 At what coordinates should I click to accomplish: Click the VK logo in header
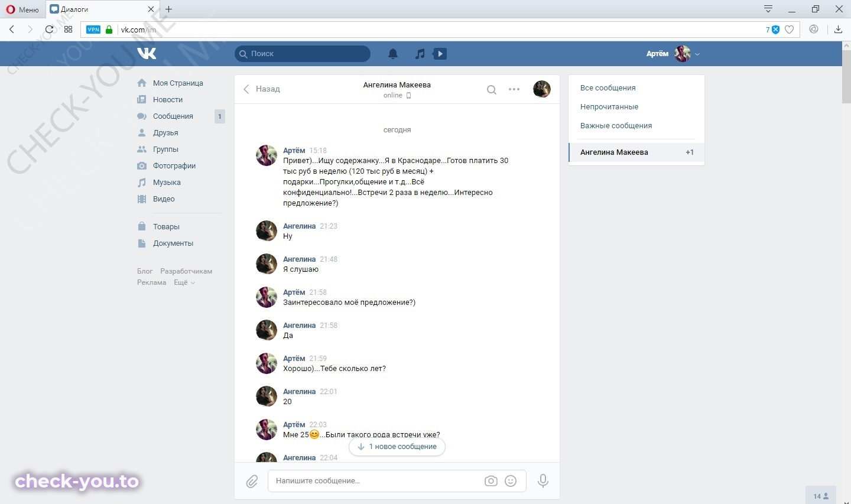pyautogui.click(x=147, y=53)
